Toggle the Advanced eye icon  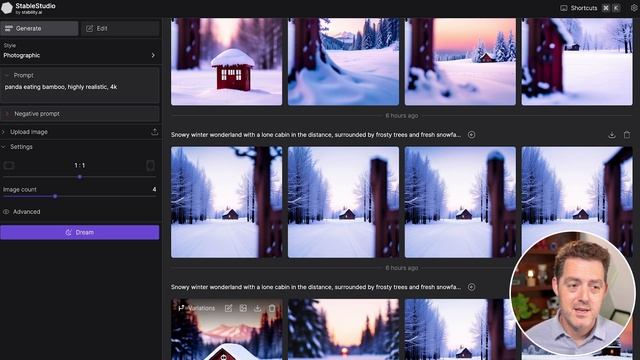click(x=6, y=211)
